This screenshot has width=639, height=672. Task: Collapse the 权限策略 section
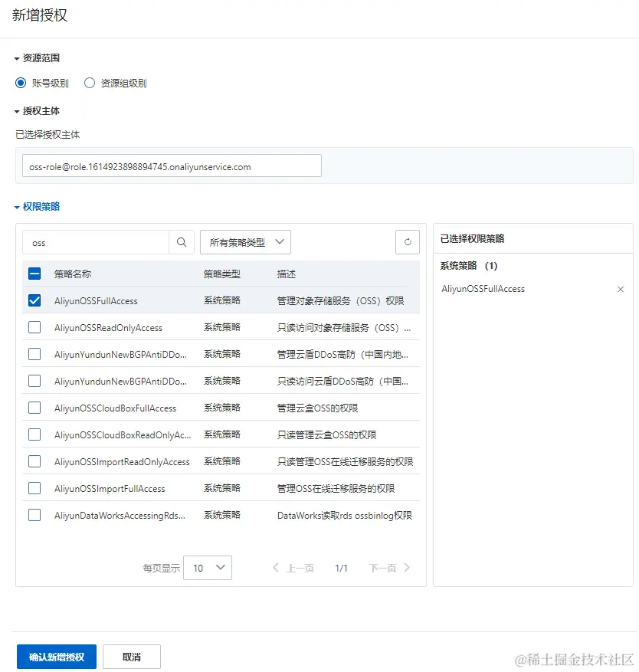[37, 207]
